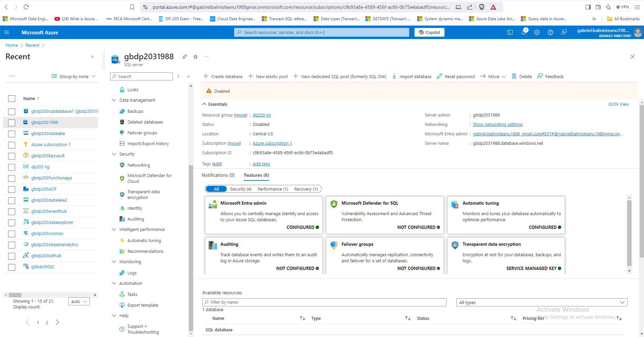Open Failover groups menu item
This screenshot has height=337, width=644.
[x=142, y=133]
